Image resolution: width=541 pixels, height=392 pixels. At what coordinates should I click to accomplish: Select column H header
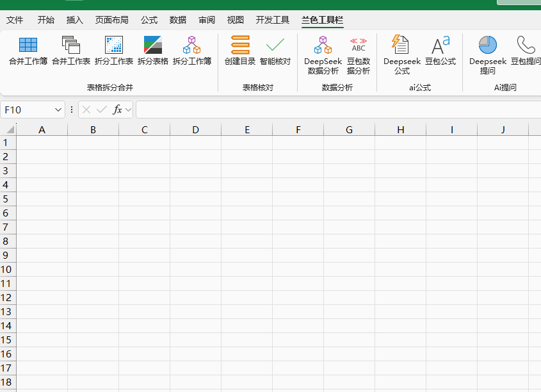(401, 130)
